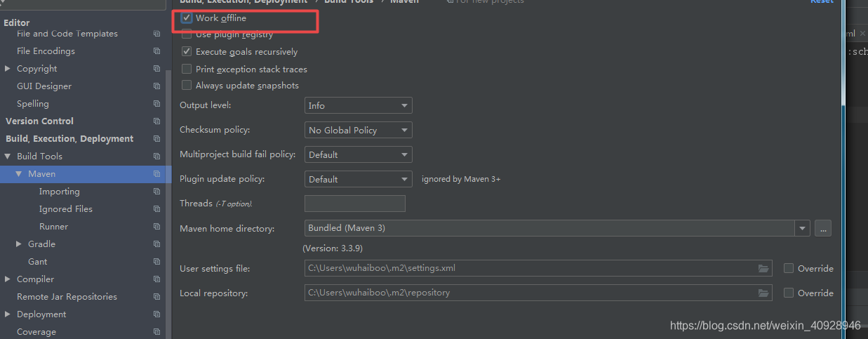The image size is (868, 339).
Task: Click project-level icon beside Compiler
Action: pyautogui.click(x=156, y=279)
